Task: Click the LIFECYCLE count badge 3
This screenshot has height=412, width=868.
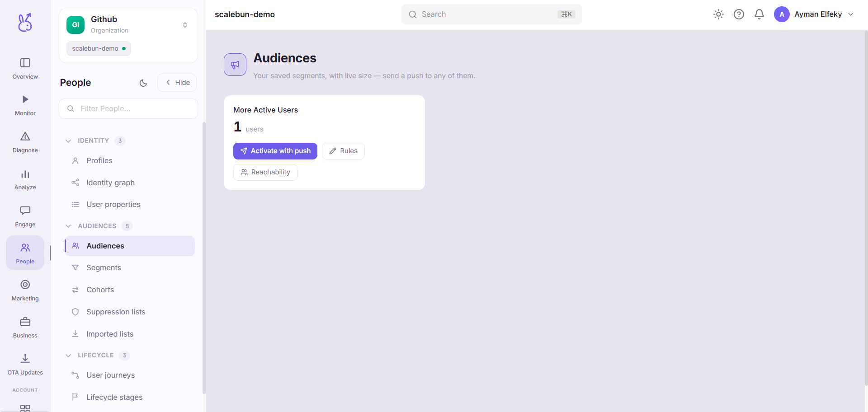Action: coord(124,356)
